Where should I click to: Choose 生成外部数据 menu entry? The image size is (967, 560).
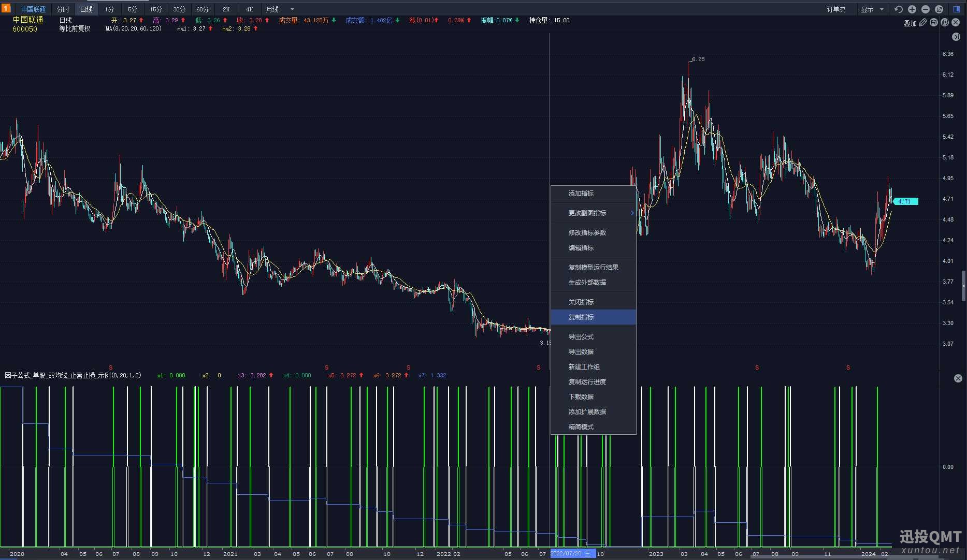[x=594, y=283]
